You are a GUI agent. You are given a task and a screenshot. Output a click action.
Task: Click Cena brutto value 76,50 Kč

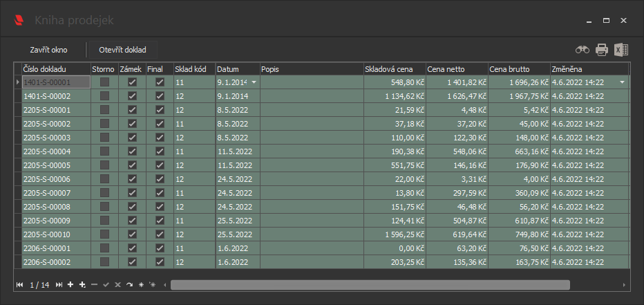click(x=519, y=248)
